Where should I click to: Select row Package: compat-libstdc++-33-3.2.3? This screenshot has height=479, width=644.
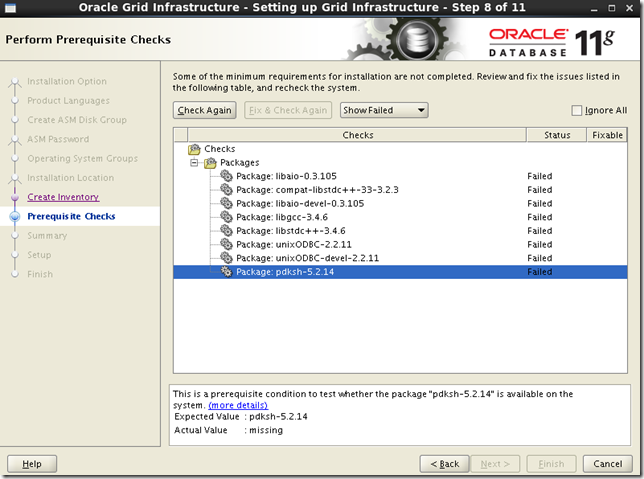click(x=400, y=190)
